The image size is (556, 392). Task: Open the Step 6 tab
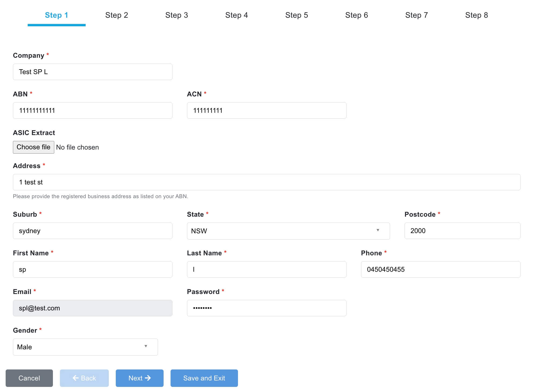pyautogui.click(x=356, y=15)
